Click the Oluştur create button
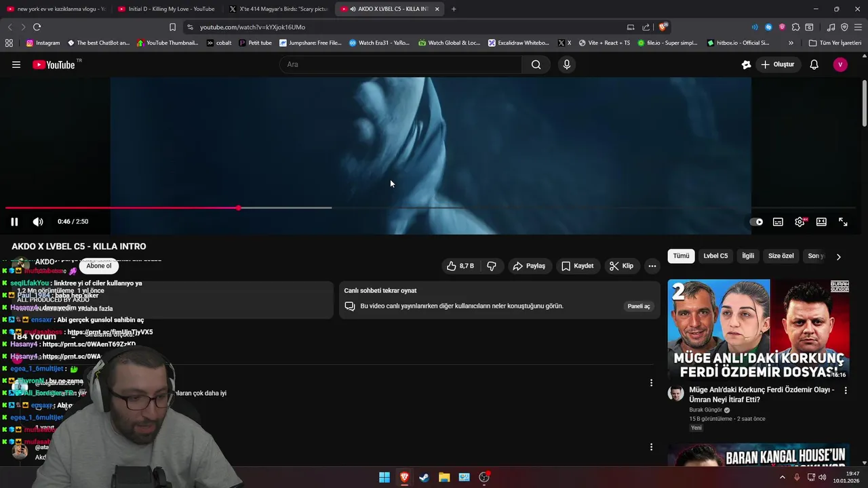The image size is (868, 488). pos(777,64)
